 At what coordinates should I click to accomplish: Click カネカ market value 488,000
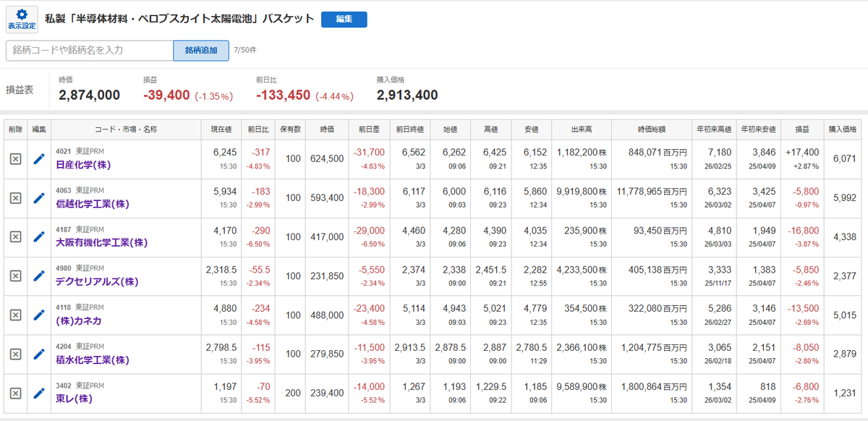[328, 315]
